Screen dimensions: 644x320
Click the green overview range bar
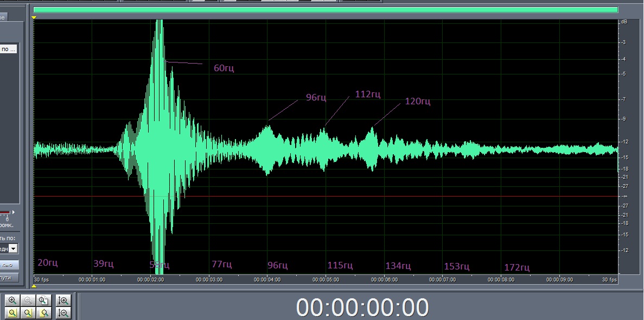pos(326,9)
